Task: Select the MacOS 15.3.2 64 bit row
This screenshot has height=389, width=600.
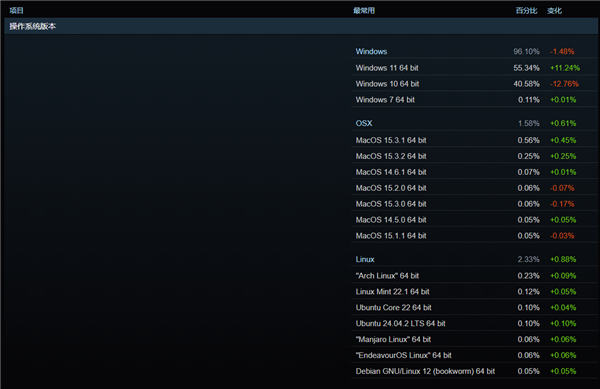Action: 474,156
